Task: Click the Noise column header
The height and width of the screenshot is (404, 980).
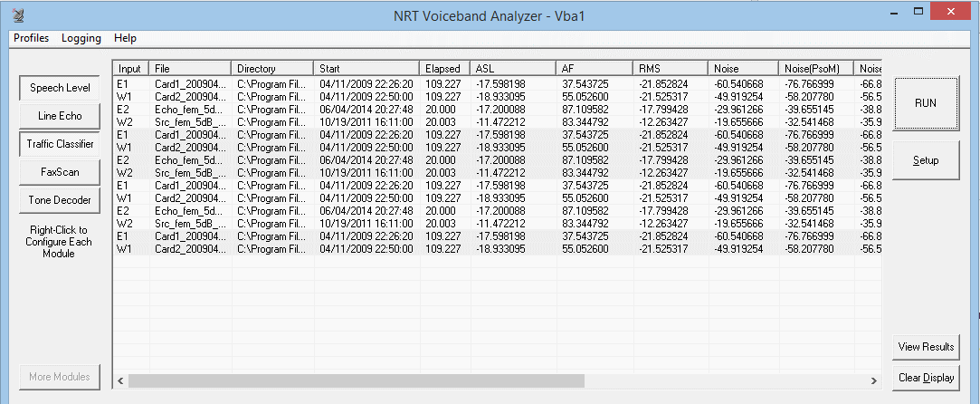Action: pyautogui.click(x=745, y=69)
